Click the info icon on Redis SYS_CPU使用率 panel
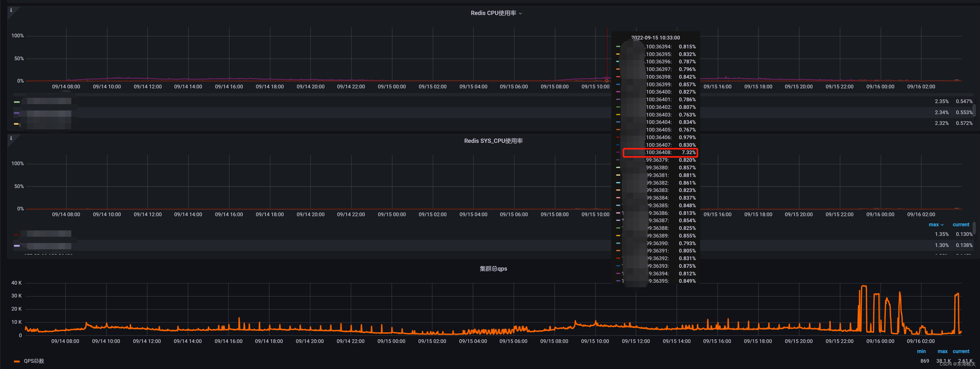This screenshot has width=980, height=369. pos(11,138)
